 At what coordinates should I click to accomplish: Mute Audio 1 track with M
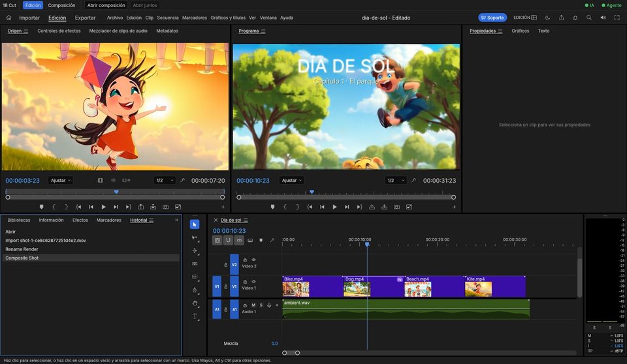point(253,305)
